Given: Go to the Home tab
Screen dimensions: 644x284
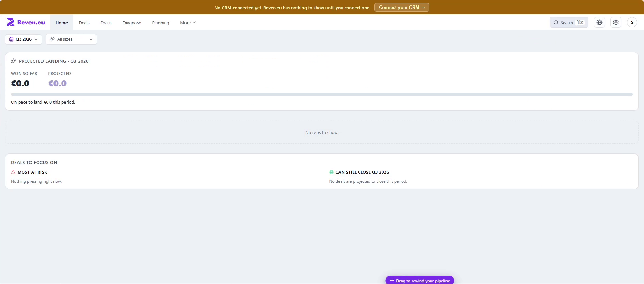Looking at the screenshot, I should click(x=62, y=23).
